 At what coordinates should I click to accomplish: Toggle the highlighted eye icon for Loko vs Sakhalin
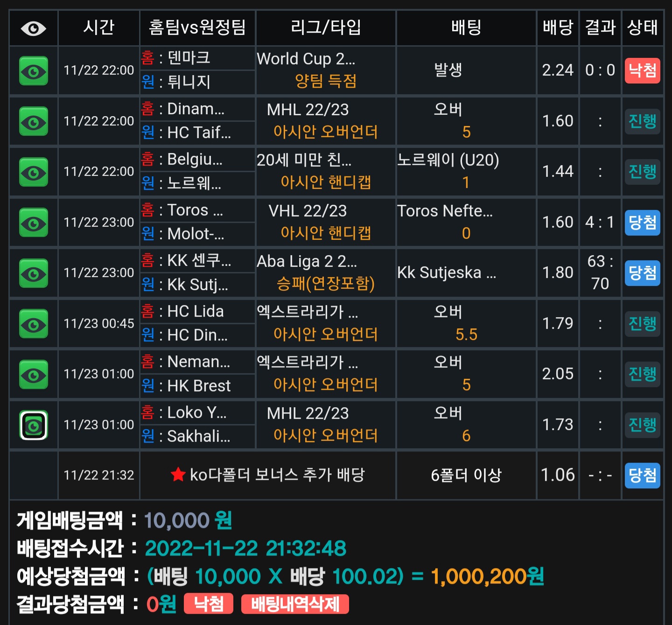34,425
